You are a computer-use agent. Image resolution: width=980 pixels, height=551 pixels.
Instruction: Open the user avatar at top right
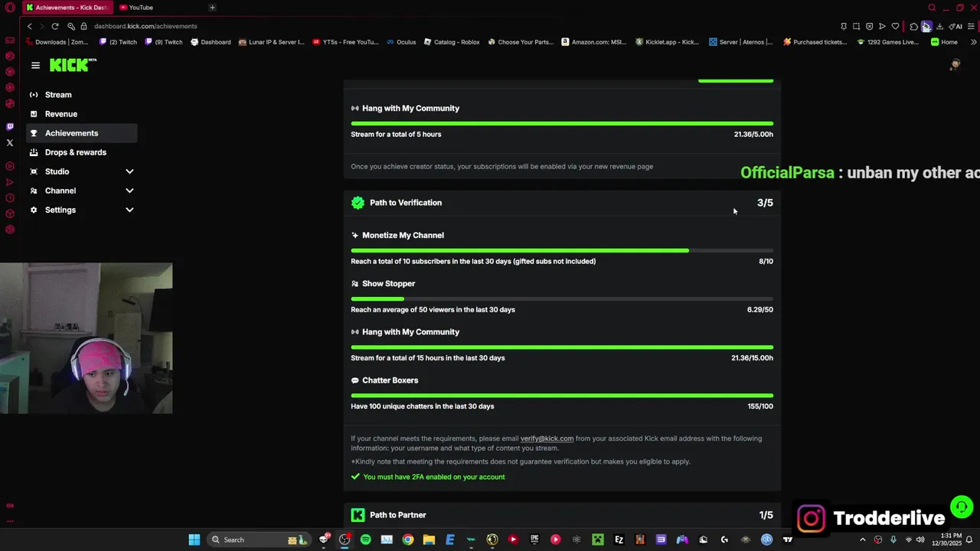pos(955,65)
